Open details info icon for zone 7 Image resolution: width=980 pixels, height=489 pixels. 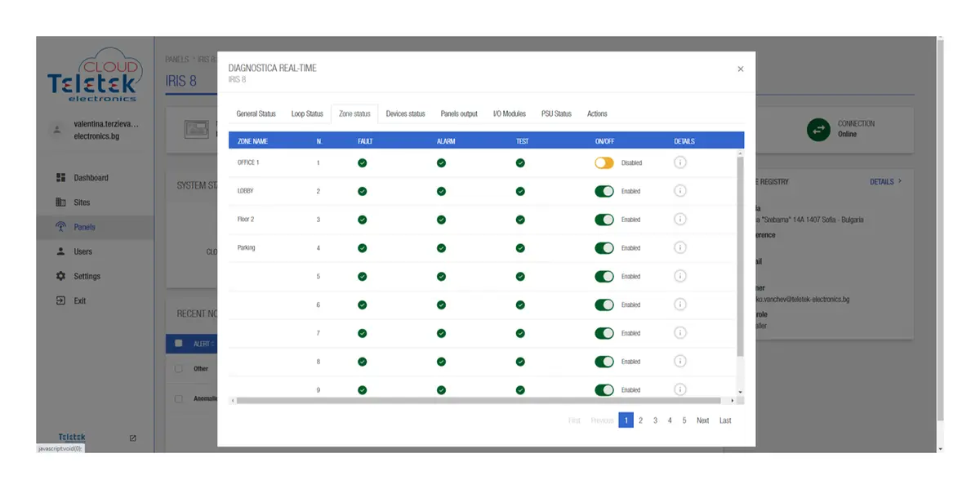[679, 333]
